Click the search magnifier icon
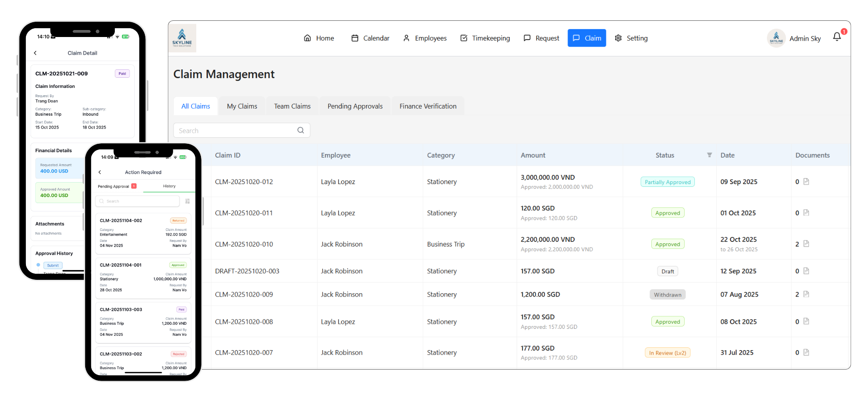868x395 pixels. (x=300, y=130)
